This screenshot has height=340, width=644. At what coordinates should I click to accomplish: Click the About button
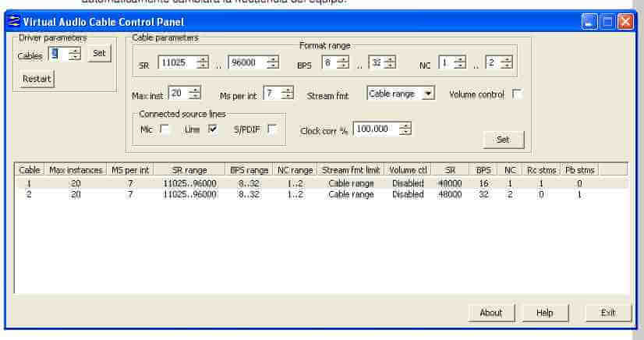(491, 313)
